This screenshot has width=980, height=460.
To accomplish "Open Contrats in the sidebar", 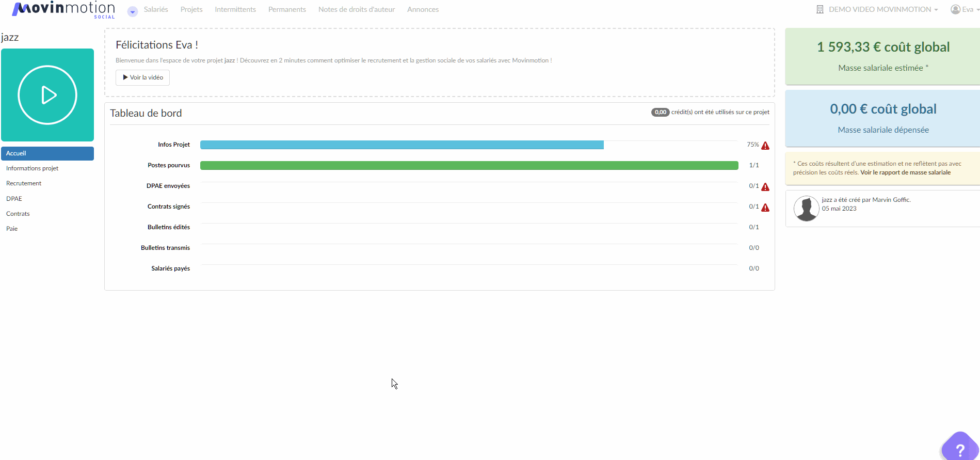I will [18, 214].
